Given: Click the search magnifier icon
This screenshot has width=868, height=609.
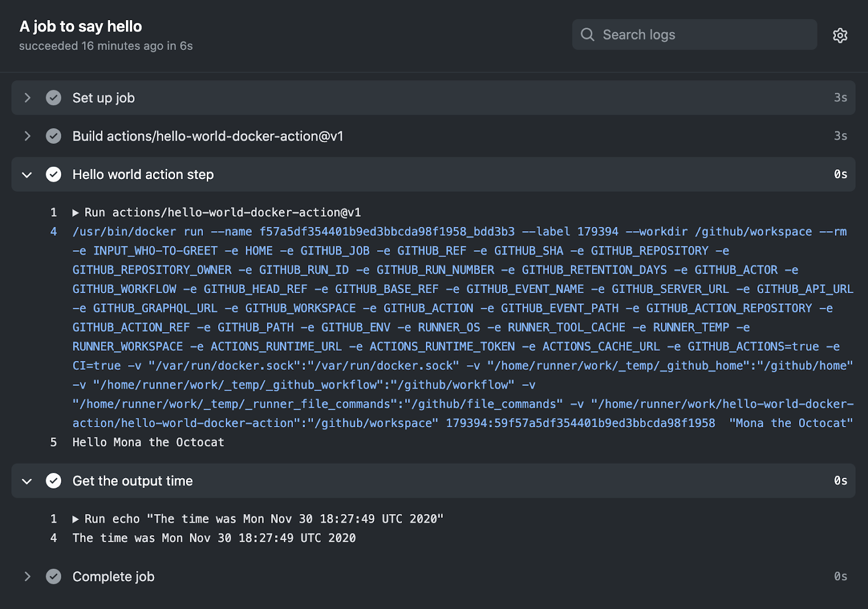Looking at the screenshot, I should click(587, 35).
